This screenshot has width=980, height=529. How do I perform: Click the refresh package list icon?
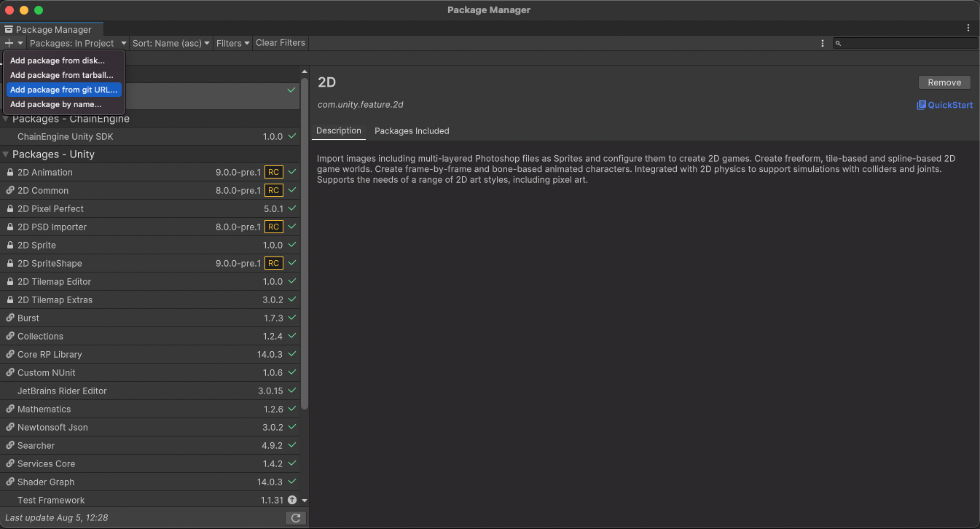pyautogui.click(x=295, y=518)
